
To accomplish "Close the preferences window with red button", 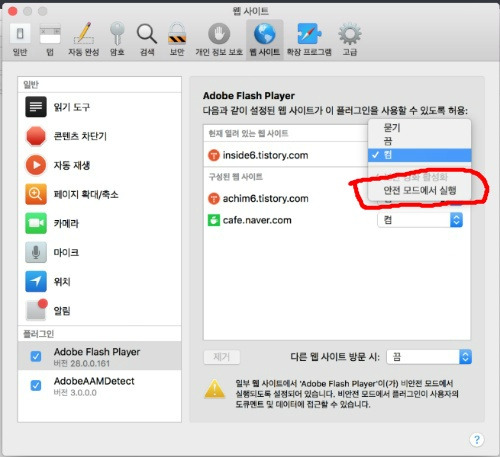I will point(13,11).
